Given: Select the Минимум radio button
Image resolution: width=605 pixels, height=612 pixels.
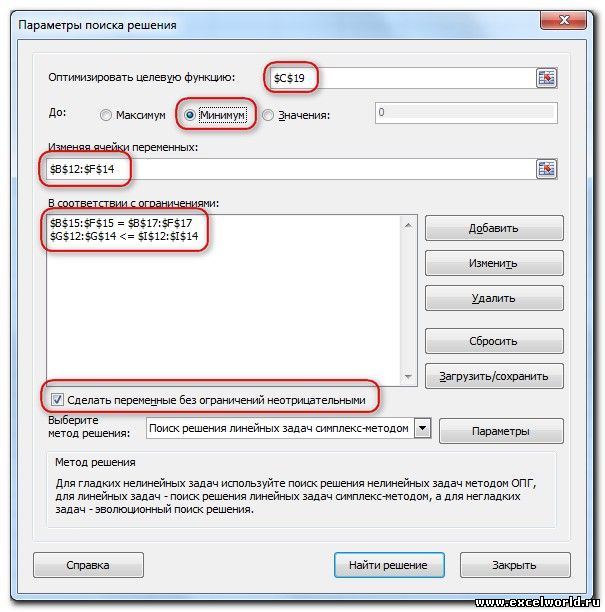Looking at the screenshot, I should (x=190, y=115).
